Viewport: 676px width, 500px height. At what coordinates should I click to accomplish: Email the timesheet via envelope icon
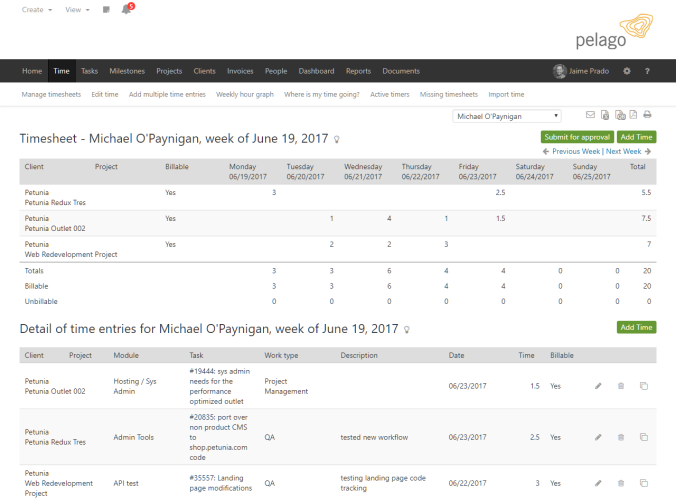(x=590, y=115)
